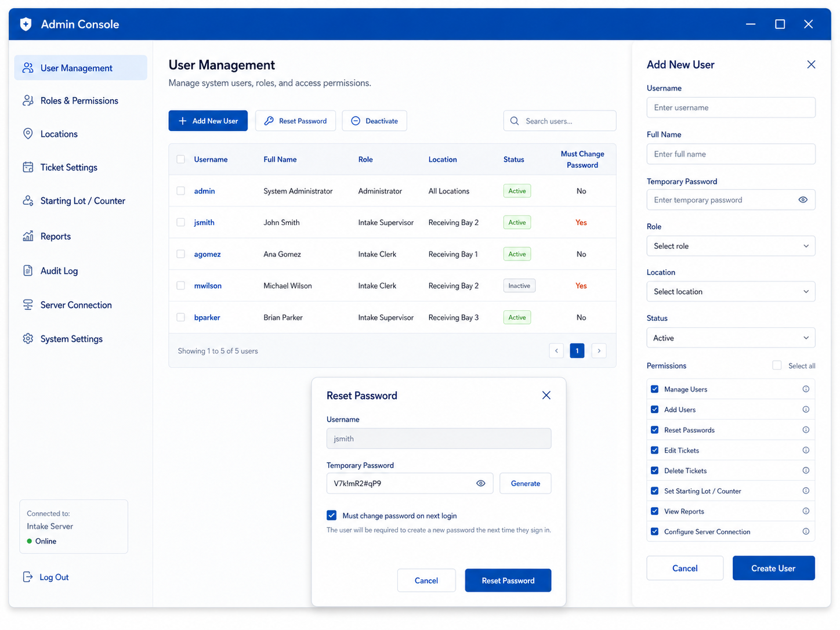The width and height of the screenshot is (840, 630).
Task: Click the Deactivate button
Action: [374, 121]
